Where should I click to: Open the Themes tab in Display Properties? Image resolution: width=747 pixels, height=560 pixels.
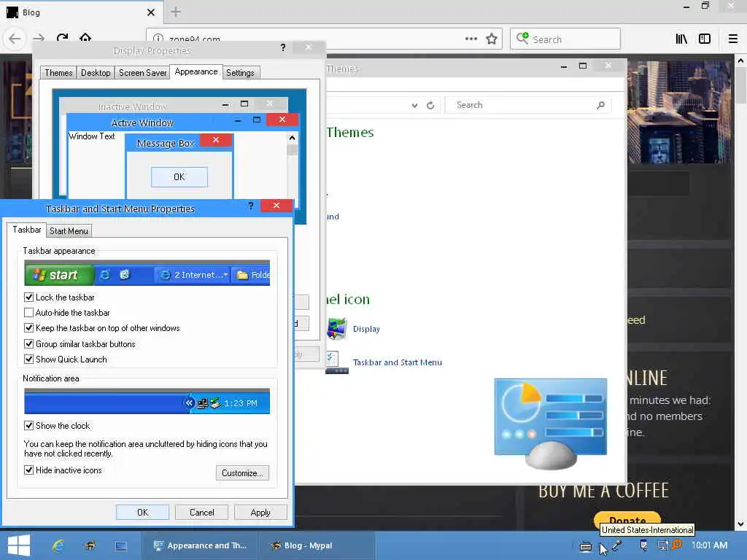[x=58, y=73]
